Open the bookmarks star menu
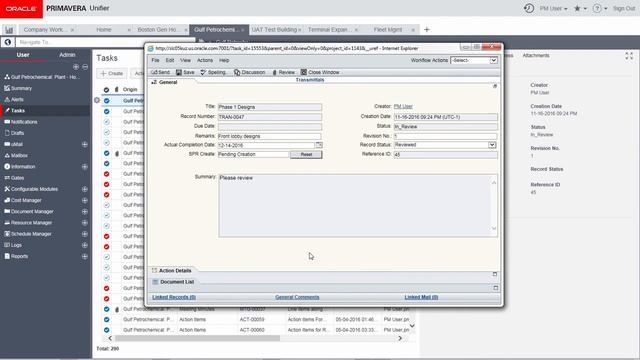This screenshot has width=640, height=360. click(x=580, y=8)
